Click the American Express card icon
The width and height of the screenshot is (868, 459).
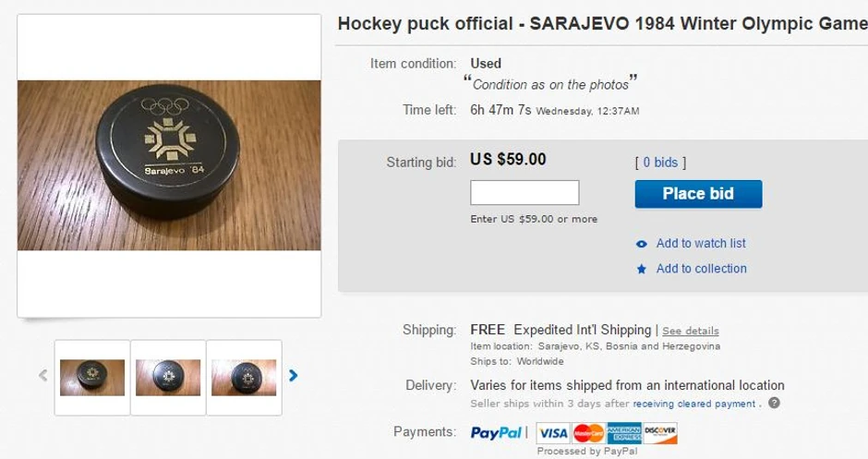(623, 432)
